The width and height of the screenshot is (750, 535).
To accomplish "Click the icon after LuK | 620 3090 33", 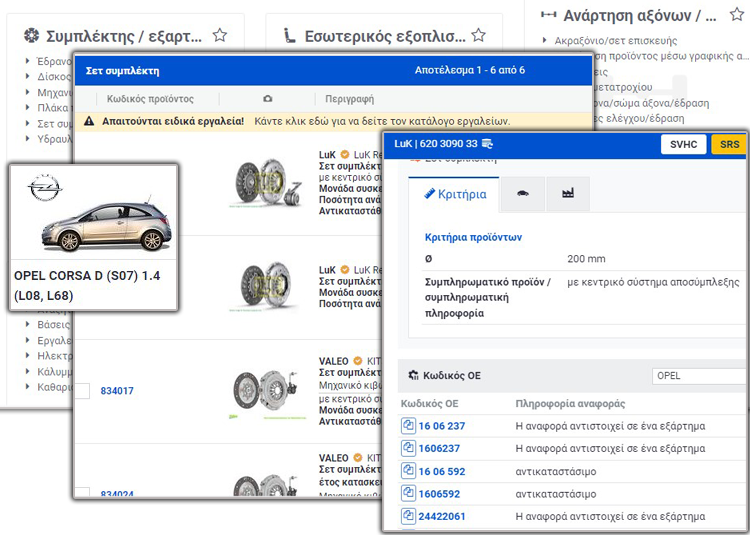I will coord(487,143).
